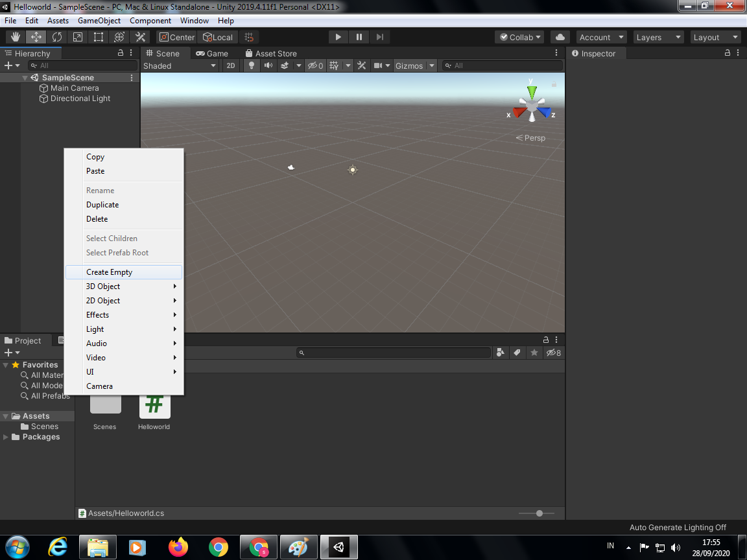Open the Gizmos dropdown arrow
Image resolution: width=747 pixels, height=560 pixels.
[432, 65]
